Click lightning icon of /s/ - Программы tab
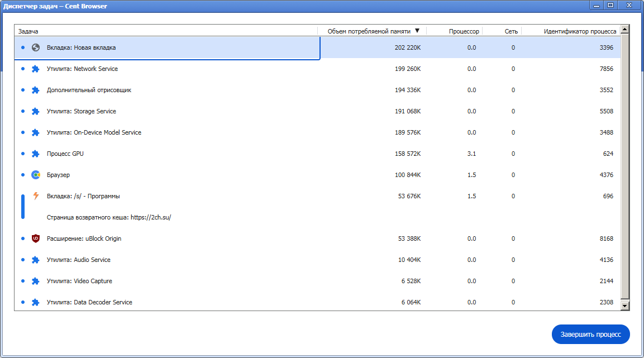Screen dimensions: 644x358 (36, 196)
